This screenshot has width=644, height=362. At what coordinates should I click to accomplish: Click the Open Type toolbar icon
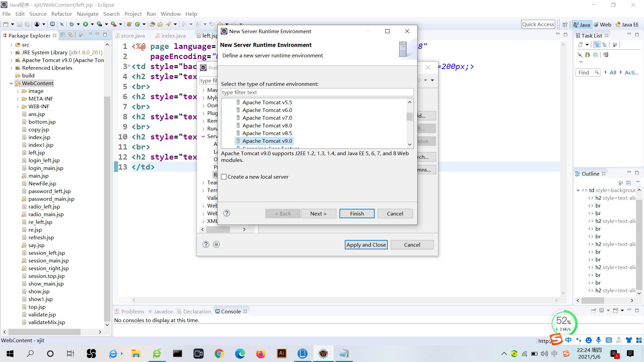click(x=153, y=24)
